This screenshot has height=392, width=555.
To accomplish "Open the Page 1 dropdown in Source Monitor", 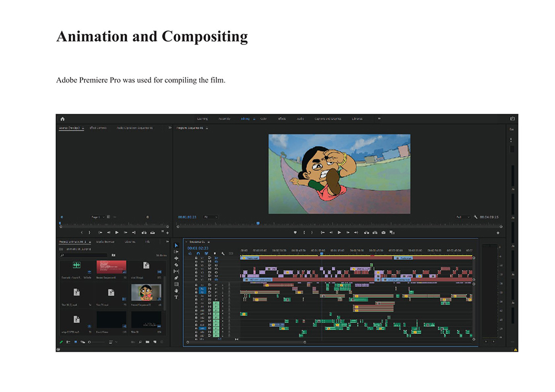I will pyautogui.click(x=98, y=217).
